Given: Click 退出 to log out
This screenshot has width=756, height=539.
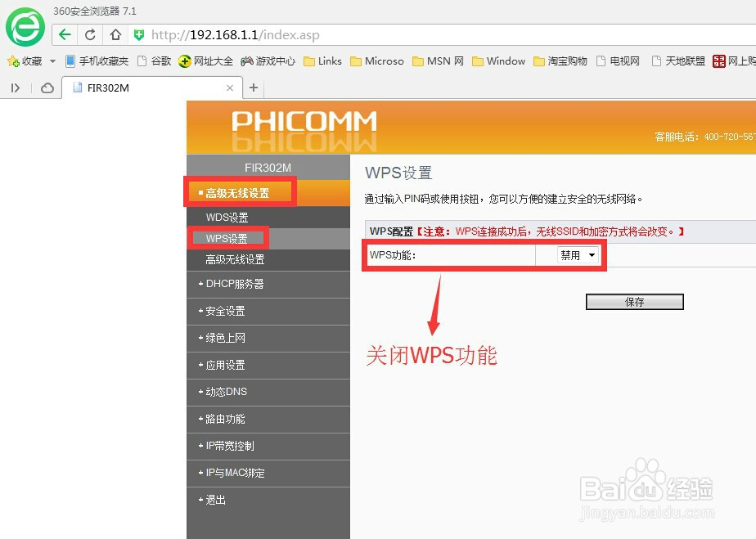Looking at the screenshot, I should coord(214,499).
